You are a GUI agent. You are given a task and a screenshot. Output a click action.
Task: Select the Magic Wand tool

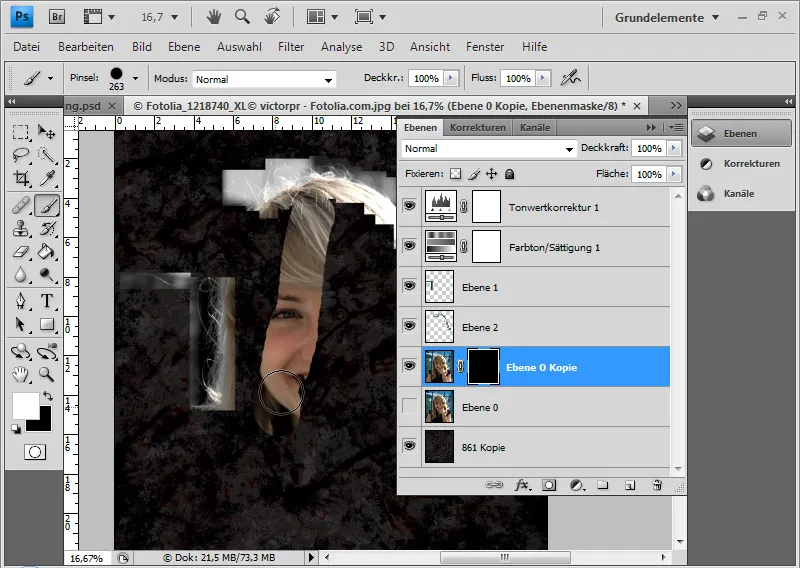click(x=47, y=155)
